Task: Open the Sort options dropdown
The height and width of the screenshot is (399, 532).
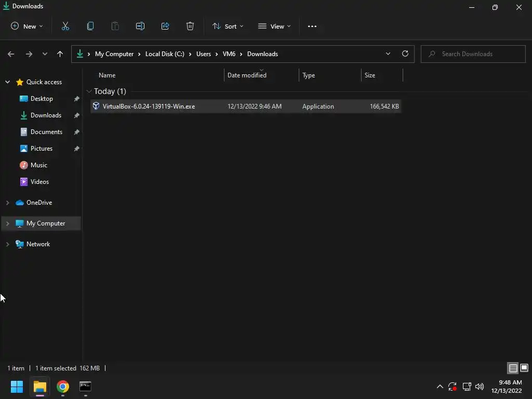Action: pyautogui.click(x=228, y=26)
